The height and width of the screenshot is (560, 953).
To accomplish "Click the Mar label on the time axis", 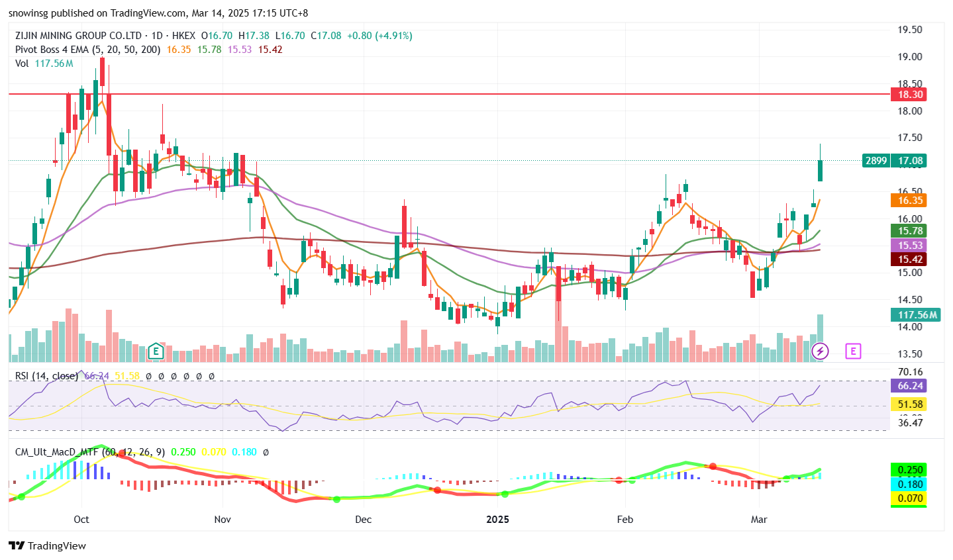I will click(759, 520).
